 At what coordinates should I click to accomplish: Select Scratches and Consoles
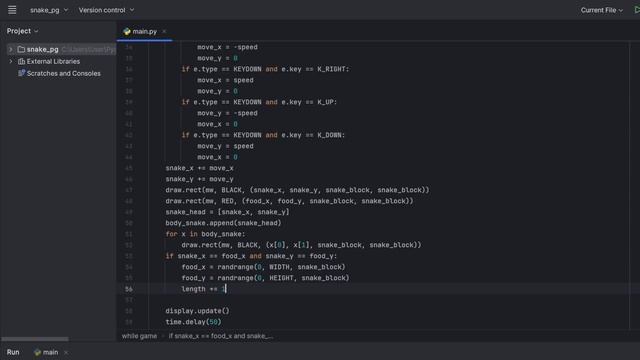pos(63,73)
